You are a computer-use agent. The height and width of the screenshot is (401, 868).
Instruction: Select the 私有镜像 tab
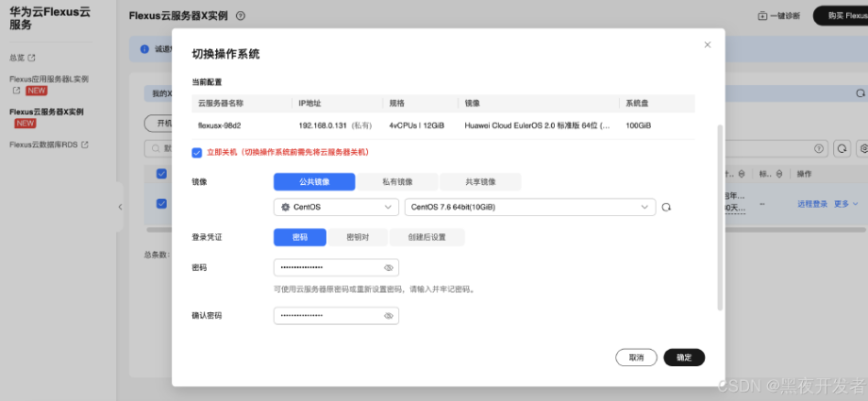[x=397, y=182]
